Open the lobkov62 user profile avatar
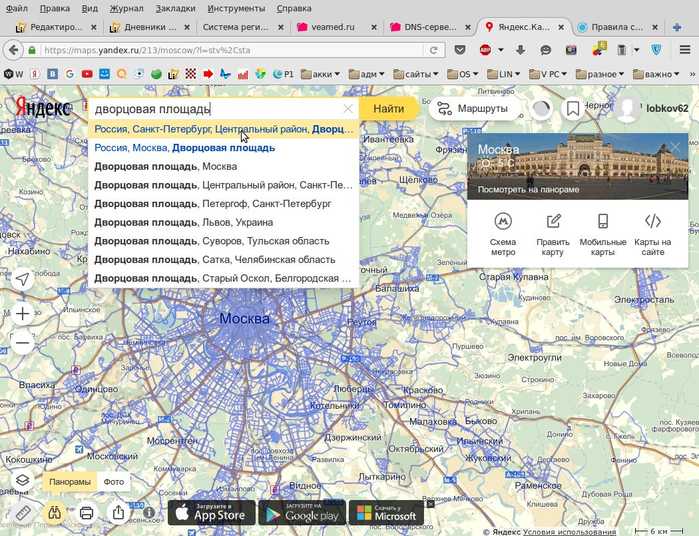 coord(628,108)
